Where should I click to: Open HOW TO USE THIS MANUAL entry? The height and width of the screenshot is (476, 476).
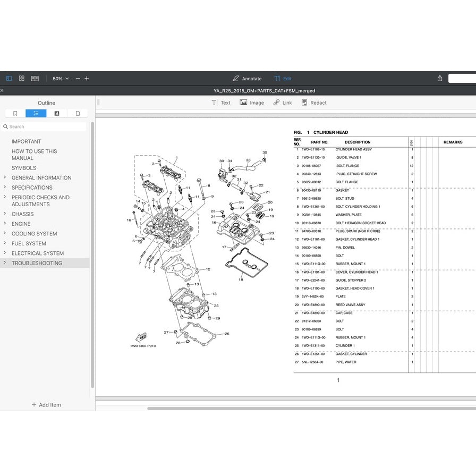click(x=34, y=155)
